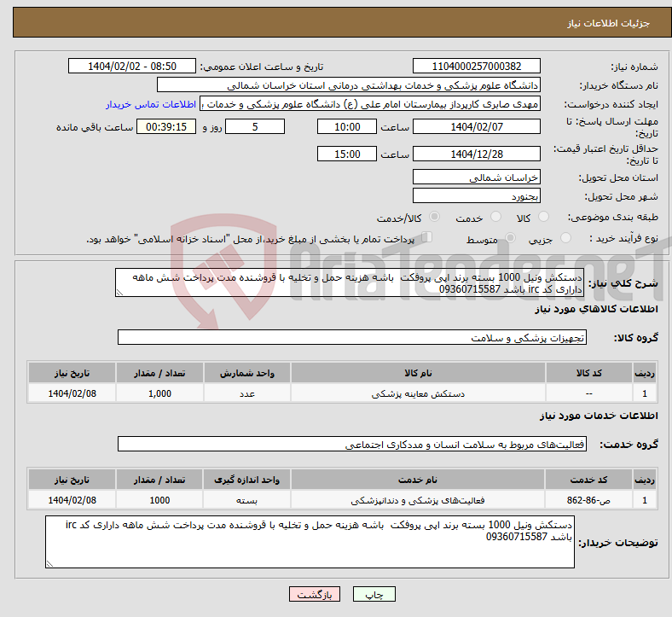This screenshot has width=672, height=617.
Task: Click the نام کالا column header
Action: (418, 373)
